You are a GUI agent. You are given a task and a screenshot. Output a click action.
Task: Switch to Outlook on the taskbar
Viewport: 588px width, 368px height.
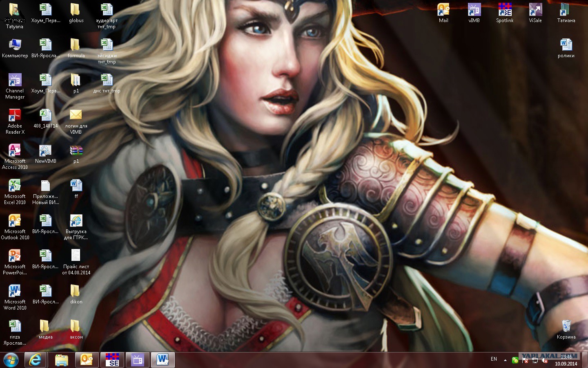coord(87,360)
